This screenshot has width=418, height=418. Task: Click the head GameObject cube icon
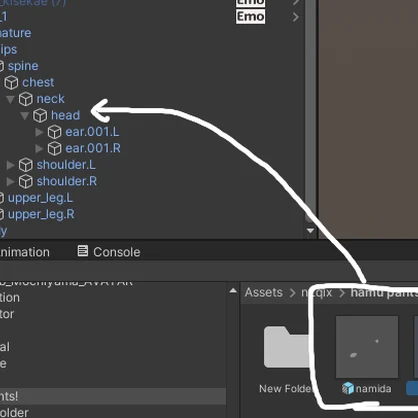click(40, 115)
